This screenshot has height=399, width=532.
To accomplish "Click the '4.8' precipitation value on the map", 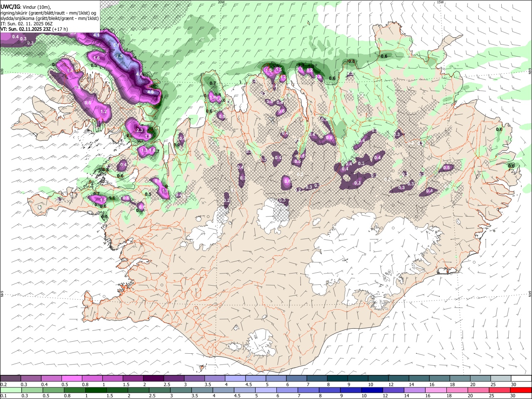I will pos(150,92).
